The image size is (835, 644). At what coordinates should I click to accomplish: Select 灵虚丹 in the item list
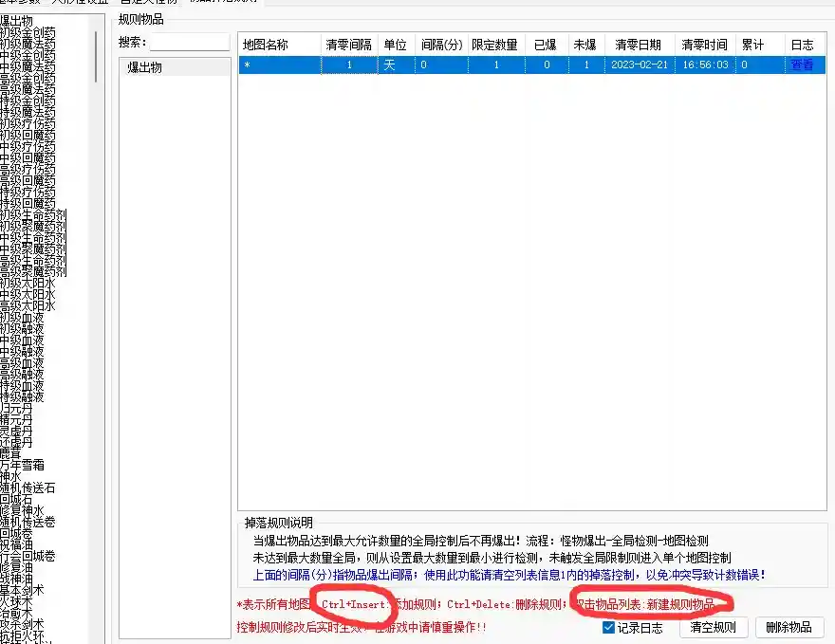click(x=16, y=432)
